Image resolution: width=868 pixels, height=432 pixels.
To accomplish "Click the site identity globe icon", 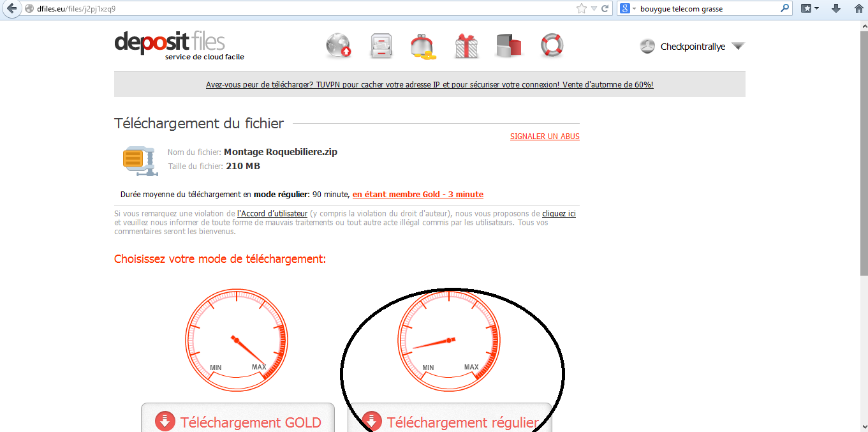I will pos(29,9).
